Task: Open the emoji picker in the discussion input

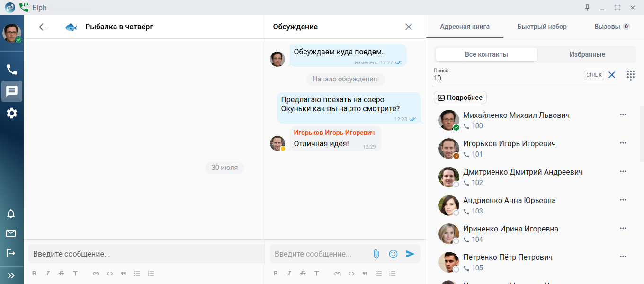Action: (393, 254)
